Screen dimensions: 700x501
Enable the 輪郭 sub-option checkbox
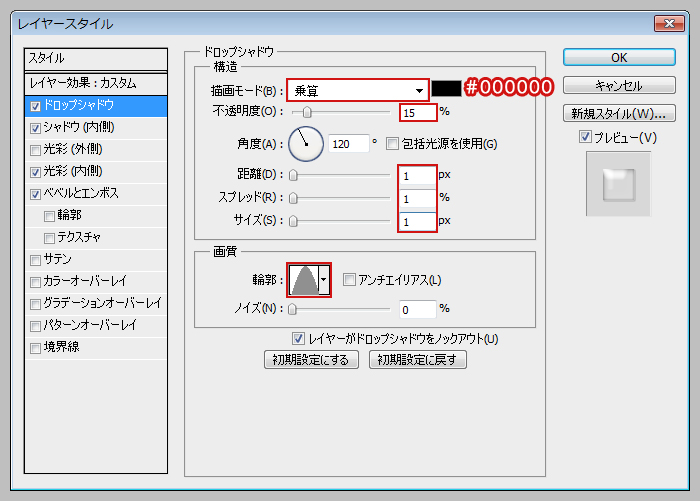pos(50,217)
